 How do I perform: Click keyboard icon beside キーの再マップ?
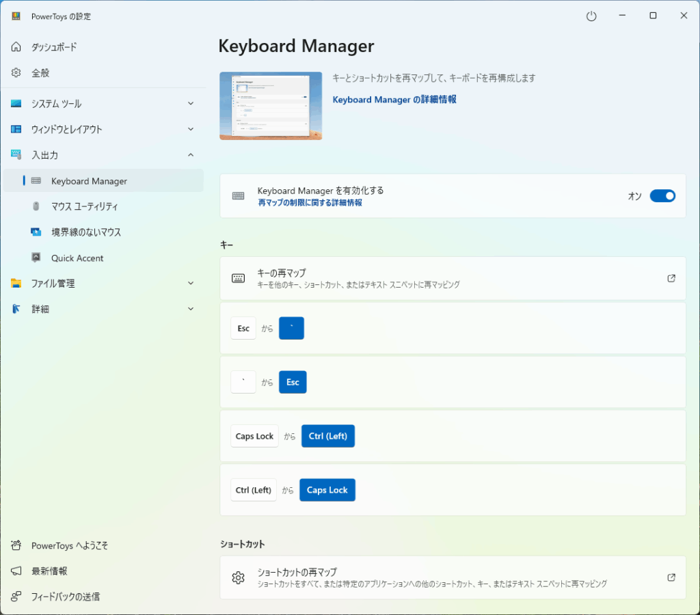click(x=239, y=279)
